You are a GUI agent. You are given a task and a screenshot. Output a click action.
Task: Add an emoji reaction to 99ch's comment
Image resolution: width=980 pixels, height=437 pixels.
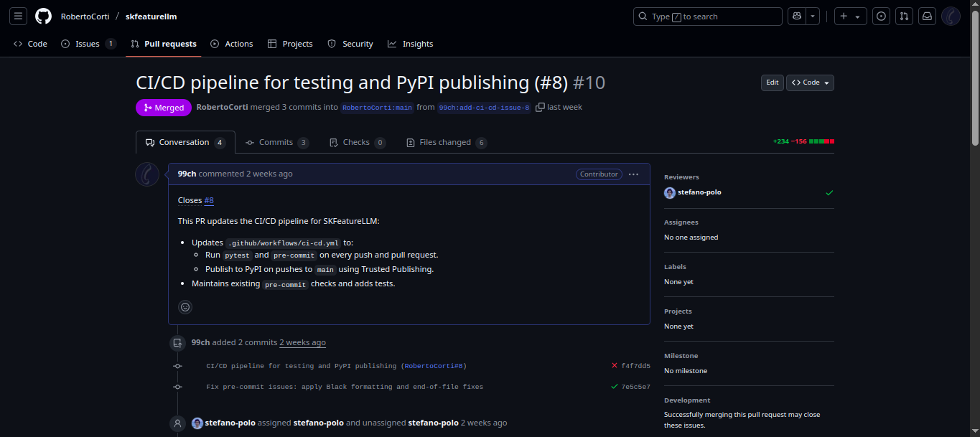(185, 306)
